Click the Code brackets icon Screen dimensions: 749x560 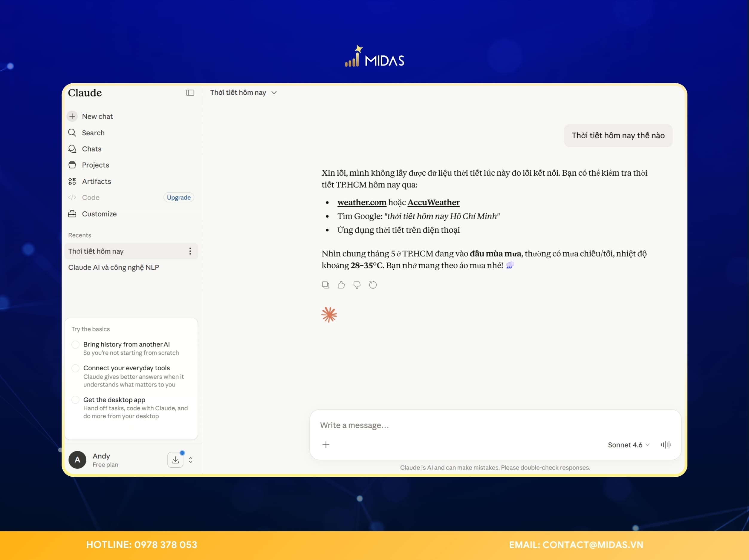pos(72,197)
